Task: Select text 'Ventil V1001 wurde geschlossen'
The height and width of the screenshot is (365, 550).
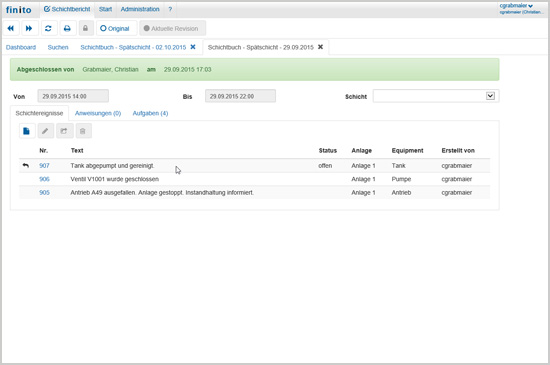Action: coord(114,179)
